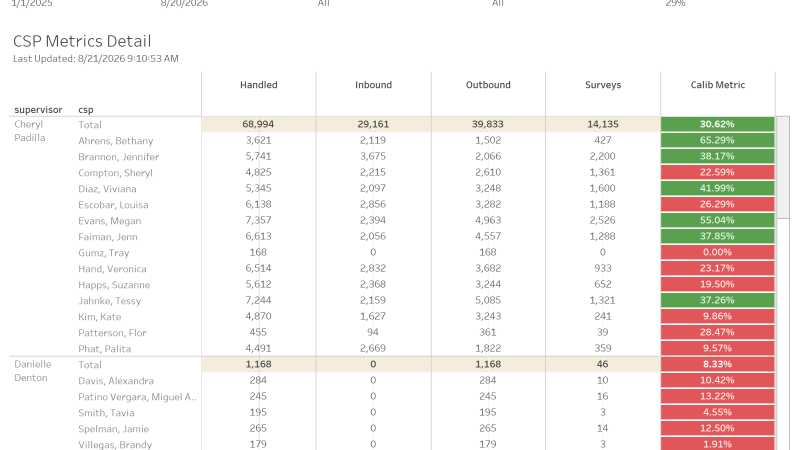Select csp row Smith, Tavia

[x=106, y=413]
